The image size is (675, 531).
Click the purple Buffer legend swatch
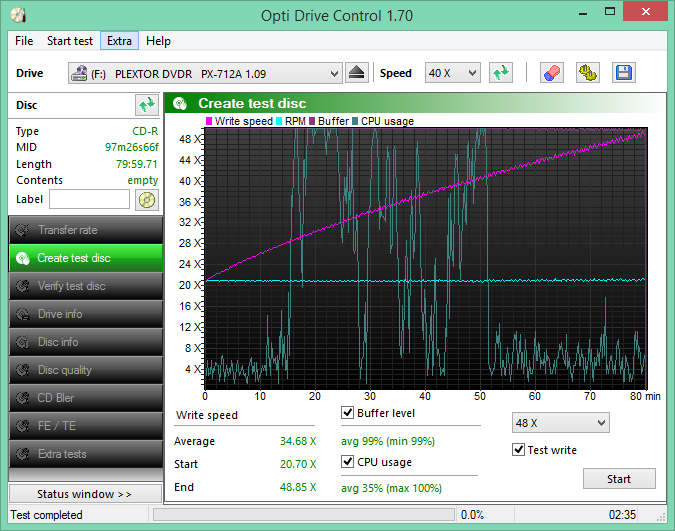pyautogui.click(x=312, y=121)
